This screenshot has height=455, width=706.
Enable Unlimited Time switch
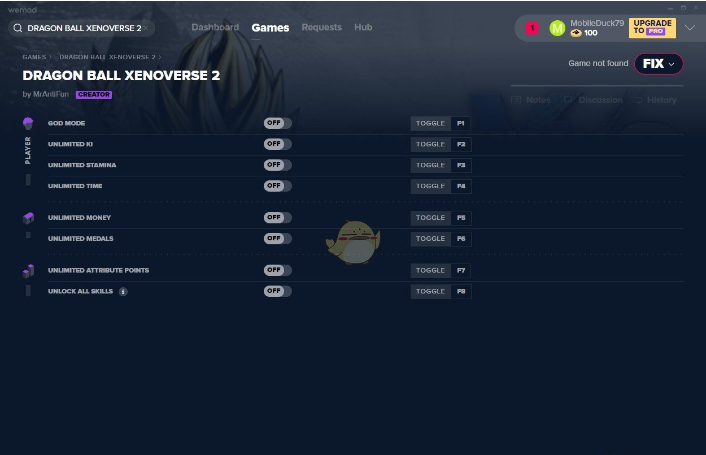point(277,186)
